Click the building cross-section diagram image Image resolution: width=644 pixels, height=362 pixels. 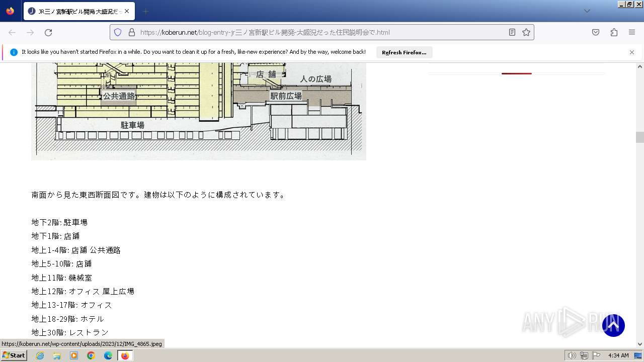click(199, 111)
